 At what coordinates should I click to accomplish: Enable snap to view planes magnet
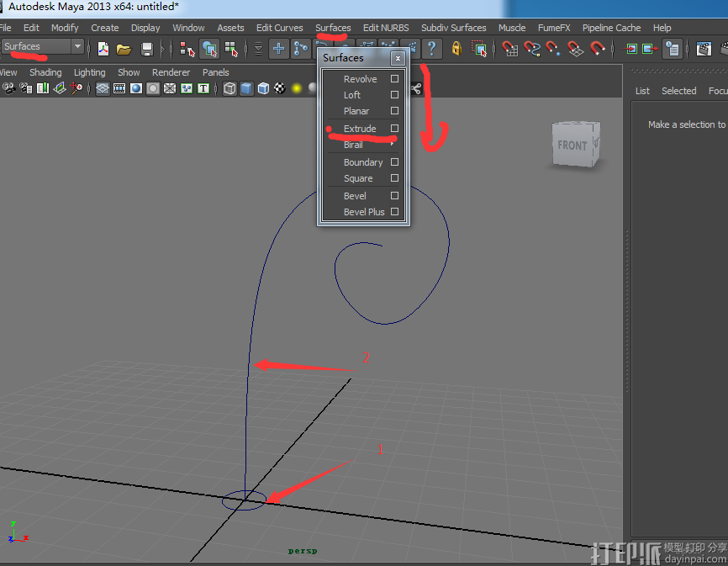click(575, 48)
